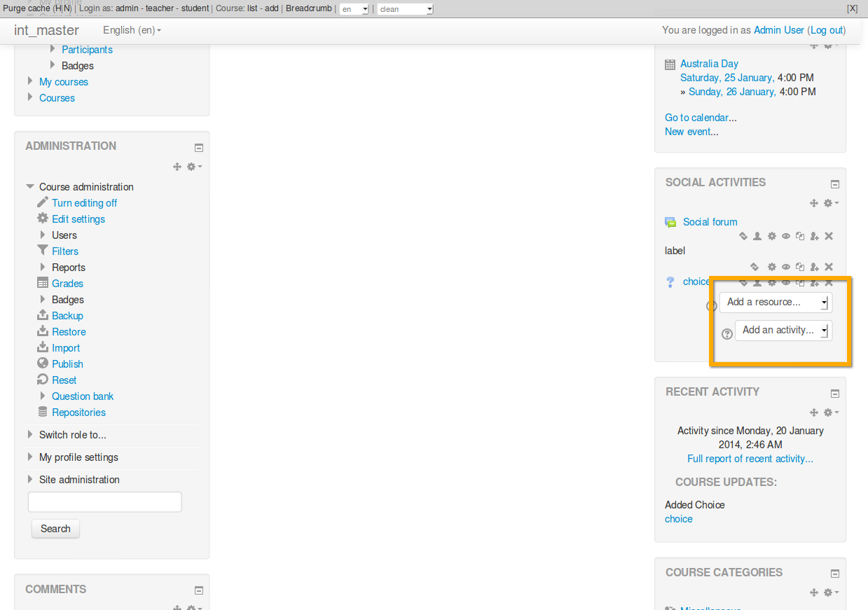Image resolution: width=868 pixels, height=610 pixels.
Task: Click the move icon of Course Categories block
Action: coord(814,592)
